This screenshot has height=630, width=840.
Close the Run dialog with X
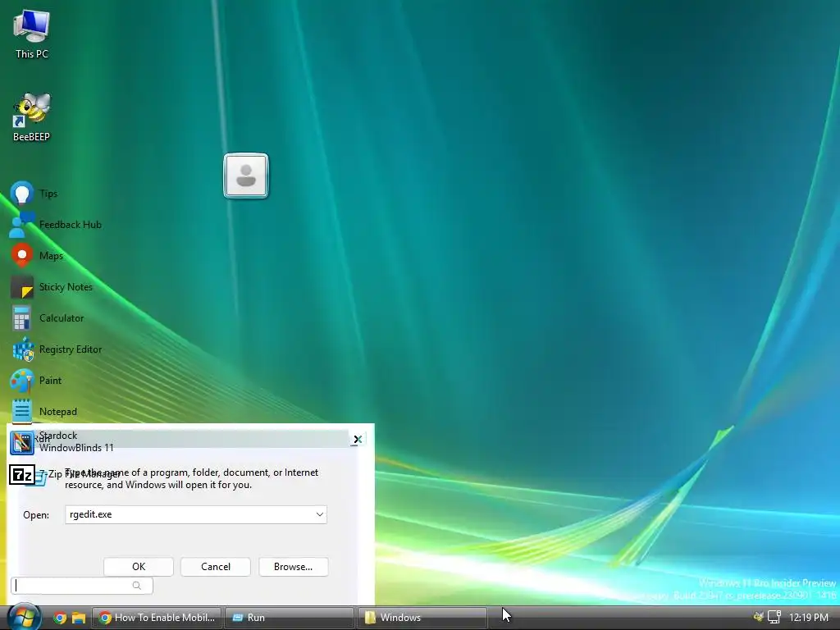click(x=358, y=440)
